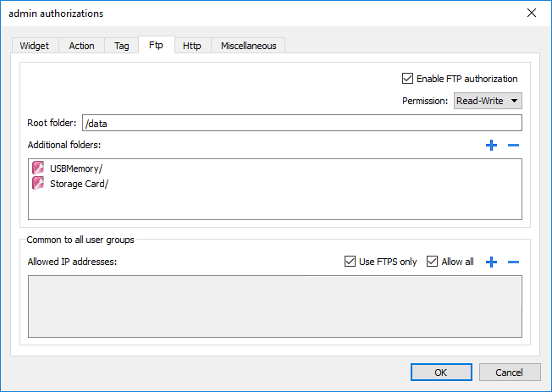This screenshot has height=392, width=552.
Task: Click minus icon to remove allowed IP address
Action: point(513,262)
